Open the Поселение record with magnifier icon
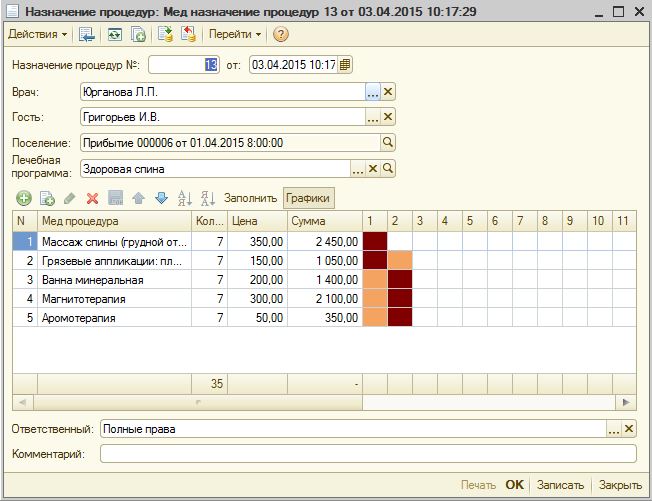 tap(388, 143)
